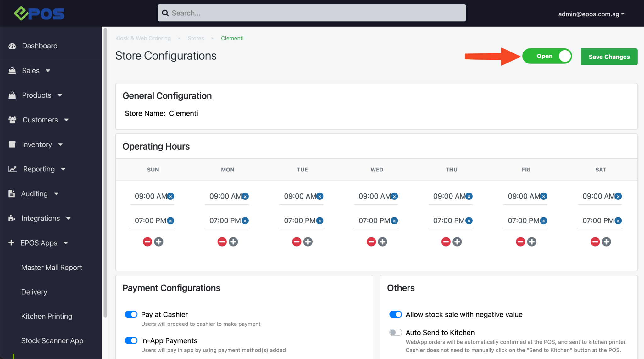This screenshot has width=644, height=359.
Task: Click the EPOS logo in the header
Action: point(40,13)
